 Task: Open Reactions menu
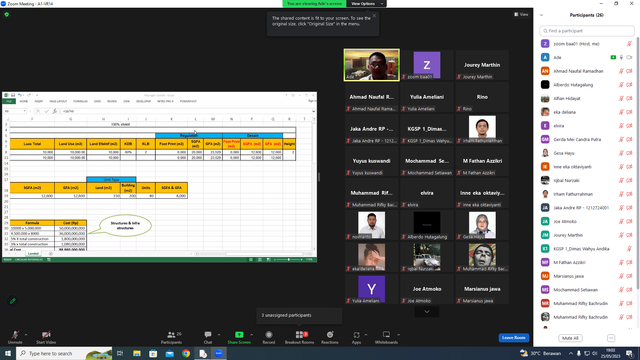330,337
